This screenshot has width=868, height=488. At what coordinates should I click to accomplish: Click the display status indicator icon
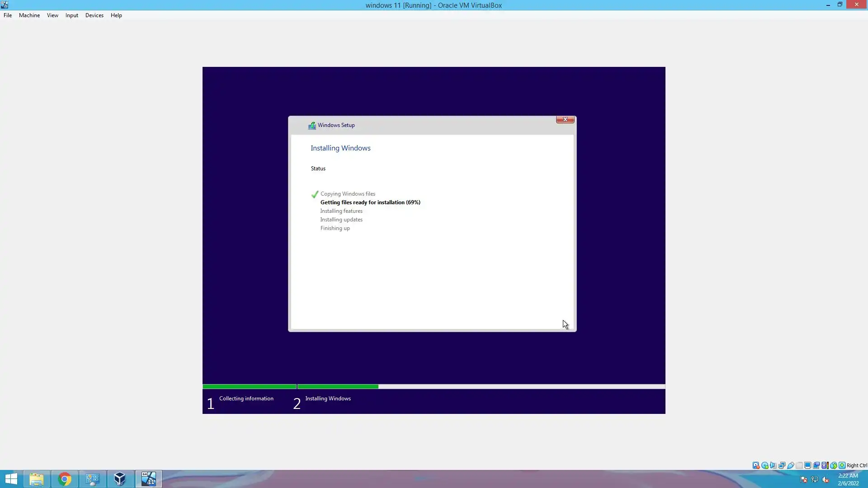(x=807, y=465)
